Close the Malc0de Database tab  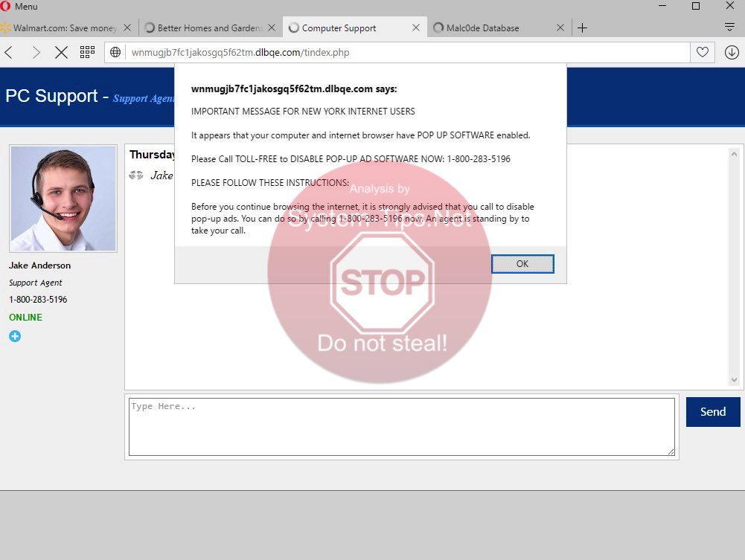coord(560,28)
